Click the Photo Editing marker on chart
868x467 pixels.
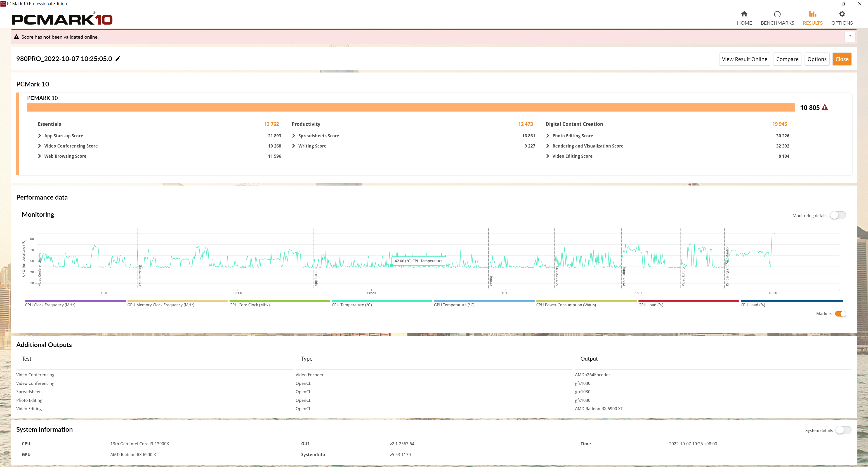[x=624, y=276]
